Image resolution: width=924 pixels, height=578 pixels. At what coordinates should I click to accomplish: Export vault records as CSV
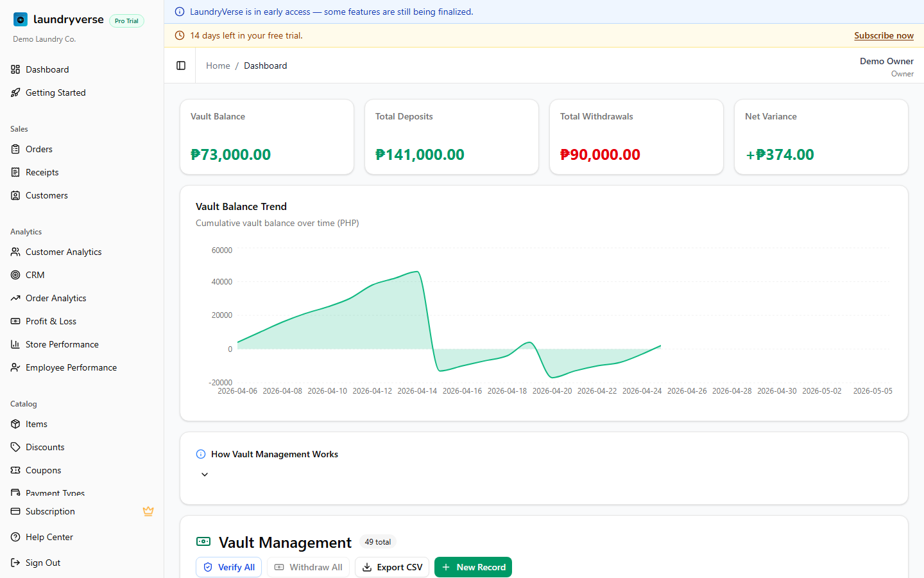(392, 567)
